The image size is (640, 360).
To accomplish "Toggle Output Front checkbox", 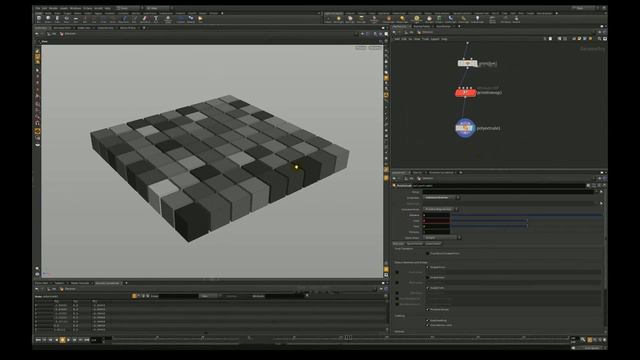I will coord(427,267).
